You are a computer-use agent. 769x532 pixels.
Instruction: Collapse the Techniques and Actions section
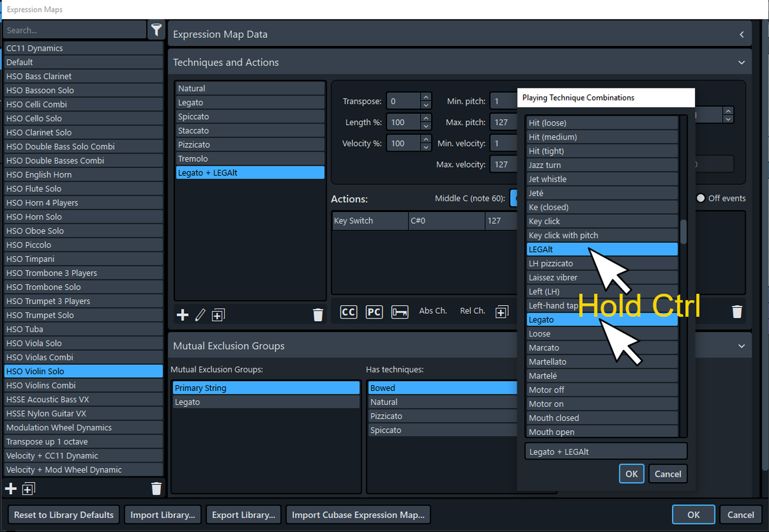tap(742, 63)
